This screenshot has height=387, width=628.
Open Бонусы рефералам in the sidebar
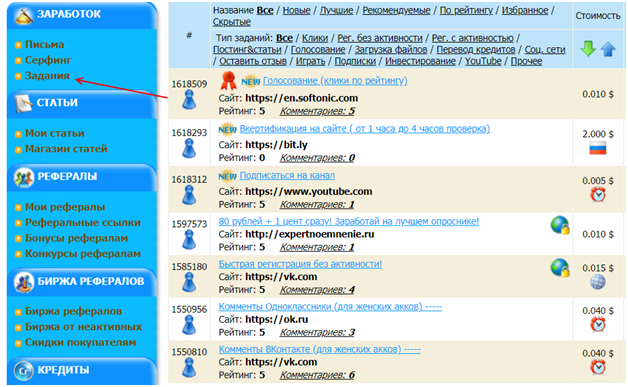point(76,238)
